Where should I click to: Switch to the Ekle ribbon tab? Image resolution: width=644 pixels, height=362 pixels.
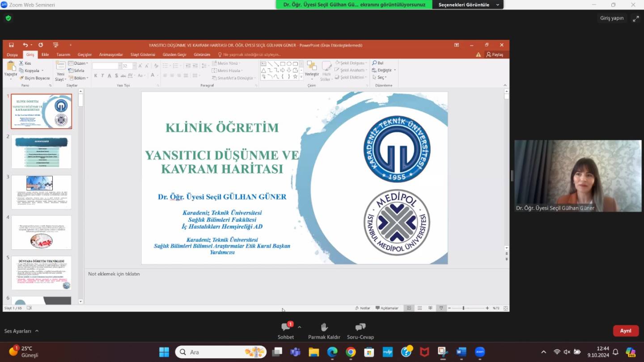pos(45,55)
